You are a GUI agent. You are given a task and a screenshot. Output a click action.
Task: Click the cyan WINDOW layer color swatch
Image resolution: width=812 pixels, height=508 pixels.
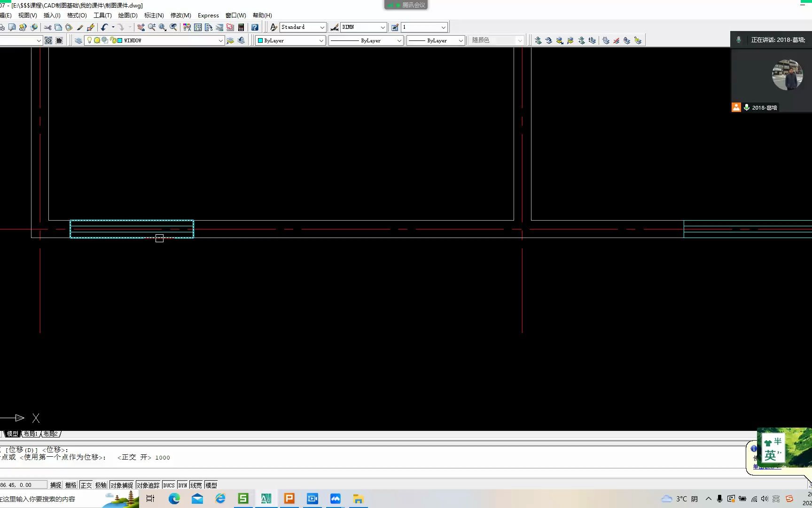pos(120,40)
